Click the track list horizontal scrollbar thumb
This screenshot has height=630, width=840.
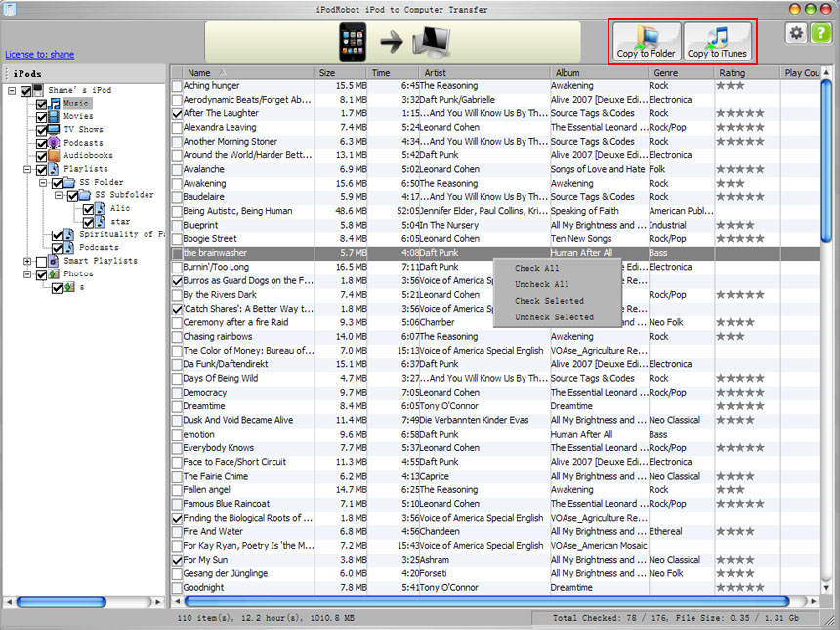click(487, 601)
